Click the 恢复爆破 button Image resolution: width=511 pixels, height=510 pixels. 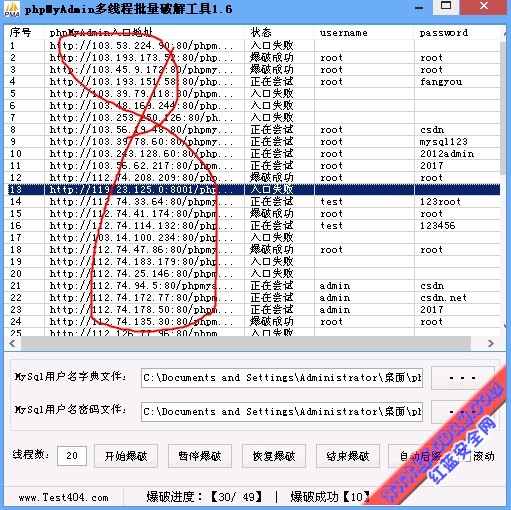[x=274, y=456]
